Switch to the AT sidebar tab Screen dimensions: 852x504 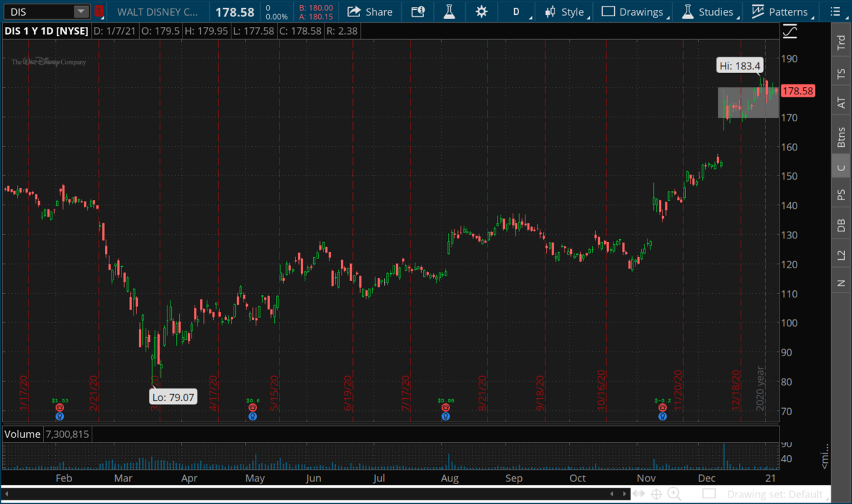(x=841, y=103)
